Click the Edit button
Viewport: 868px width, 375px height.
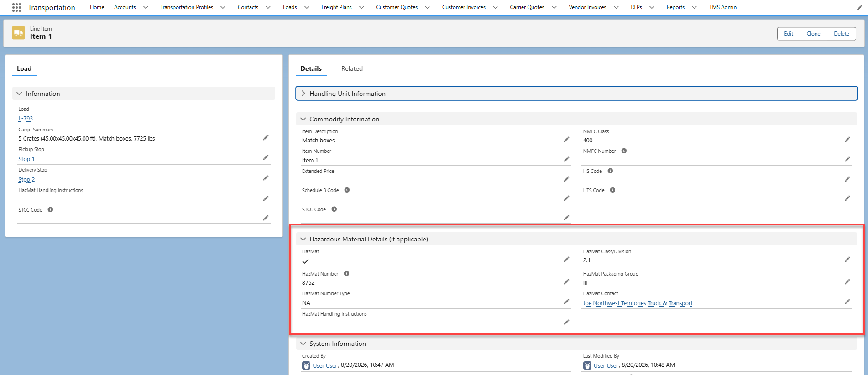[x=789, y=34]
